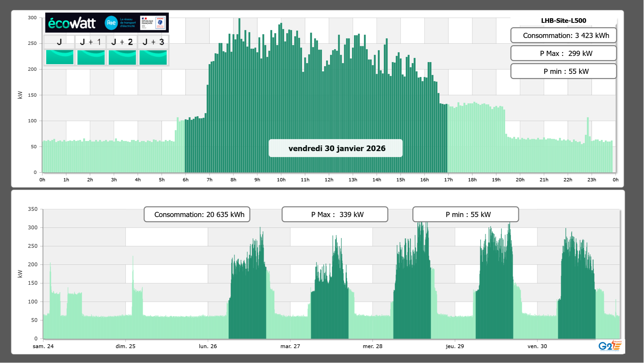Click the République Française ADEME logo

click(x=153, y=23)
